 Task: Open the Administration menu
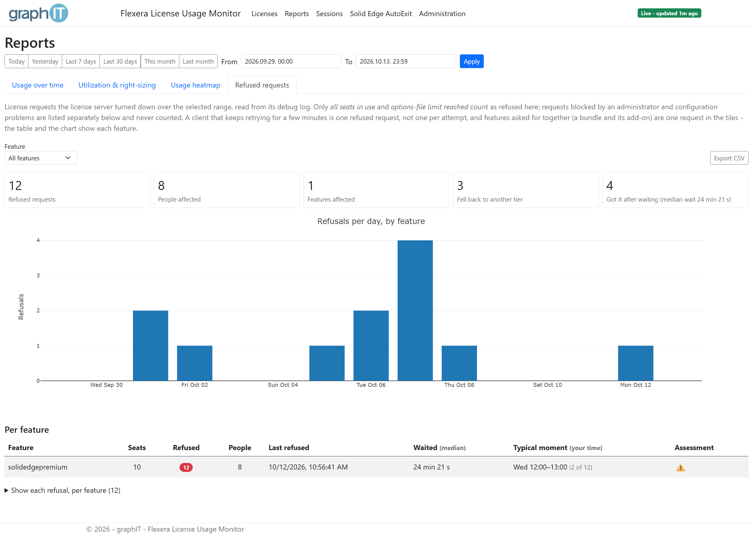(442, 13)
